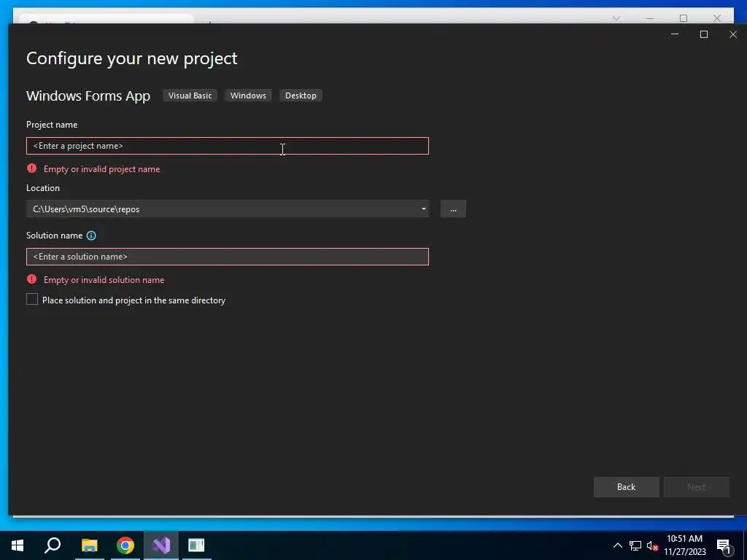Click the solution name error icon

pyautogui.click(x=31, y=279)
